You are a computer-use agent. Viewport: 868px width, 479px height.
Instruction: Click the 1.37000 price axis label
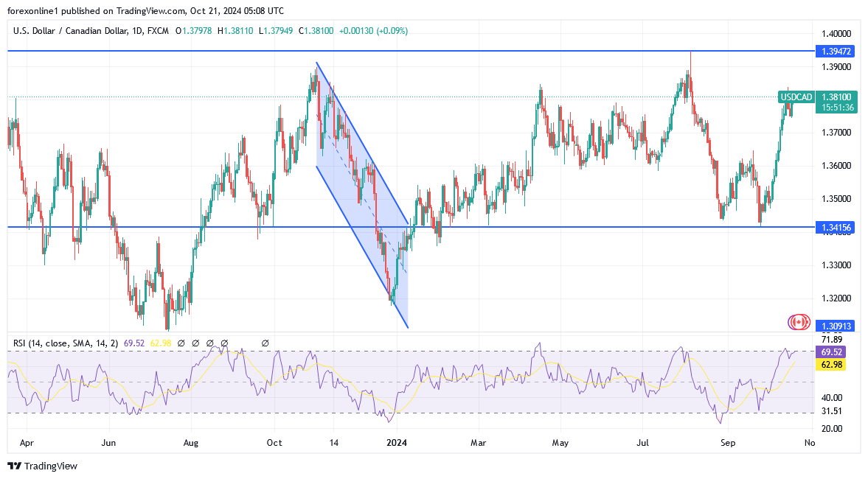[836, 133]
